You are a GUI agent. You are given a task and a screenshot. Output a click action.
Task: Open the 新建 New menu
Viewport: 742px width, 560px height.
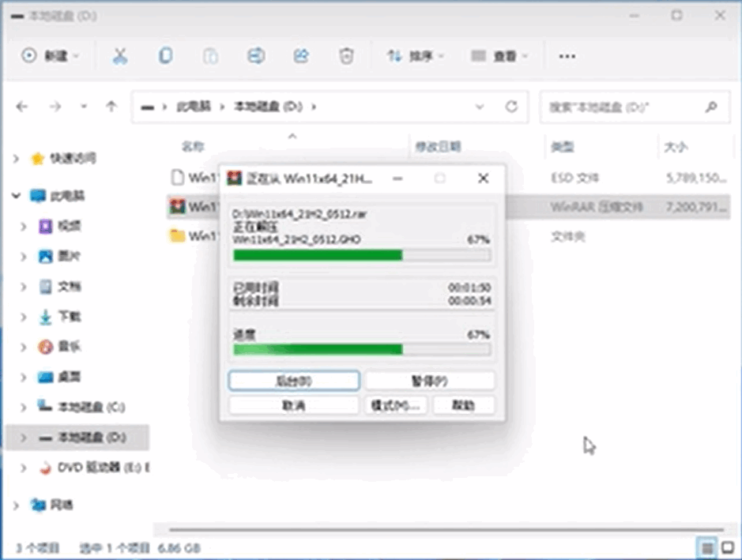pos(50,56)
